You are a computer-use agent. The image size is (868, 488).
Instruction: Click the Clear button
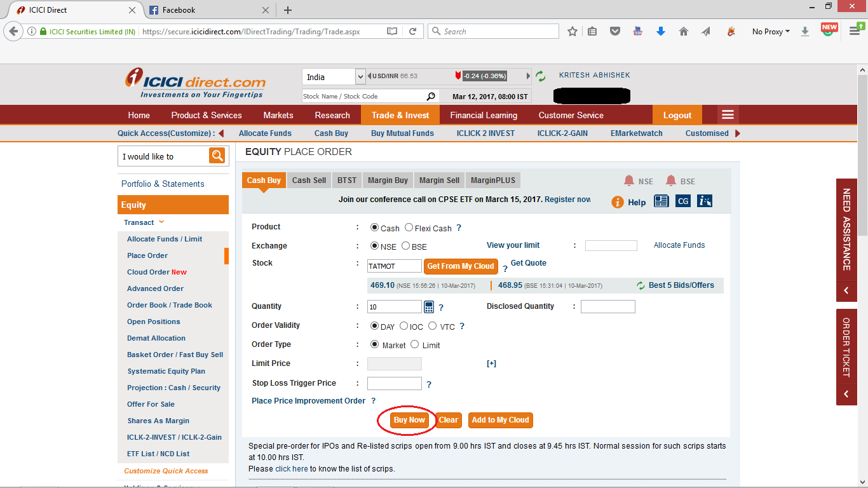(449, 420)
